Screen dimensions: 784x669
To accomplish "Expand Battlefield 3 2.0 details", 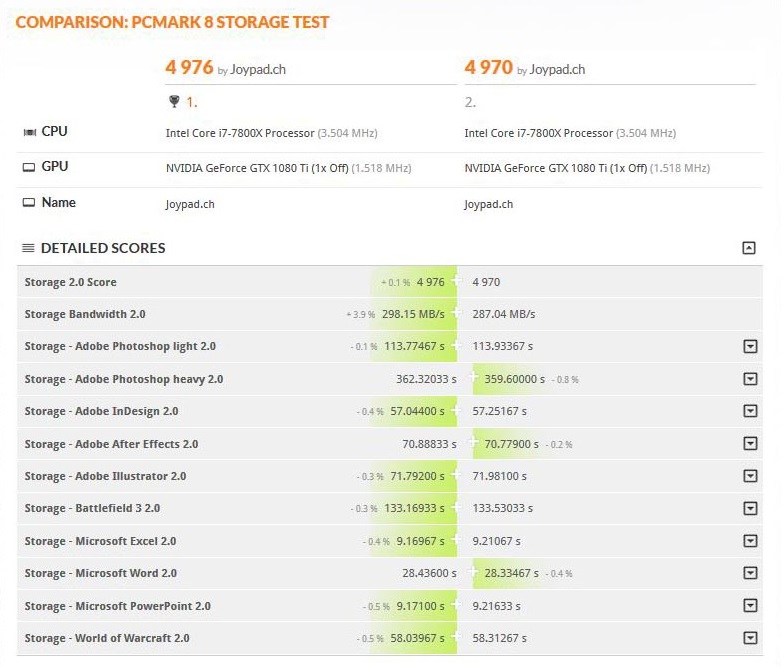I will (x=750, y=508).
